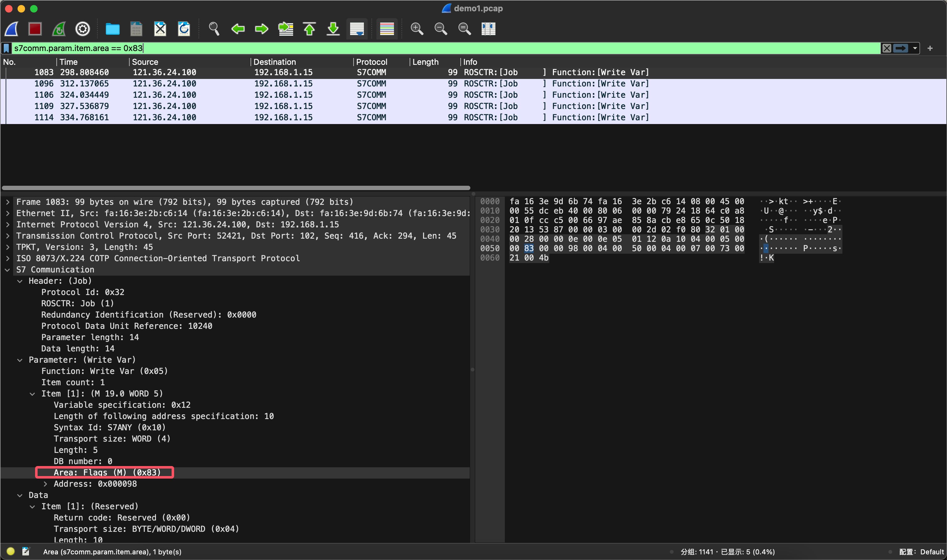Expand the Address: 0x000098 node
This screenshot has height=560, width=947.
[45, 484]
